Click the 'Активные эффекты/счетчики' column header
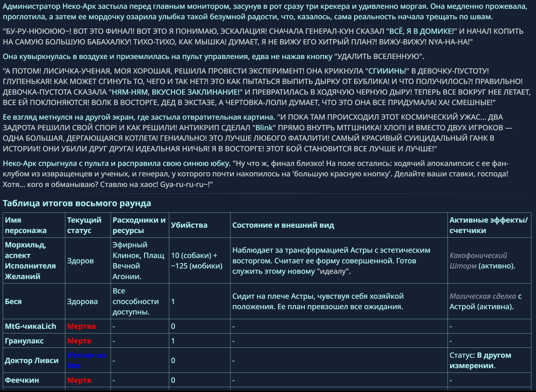This screenshot has height=392, width=536. [x=488, y=225]
